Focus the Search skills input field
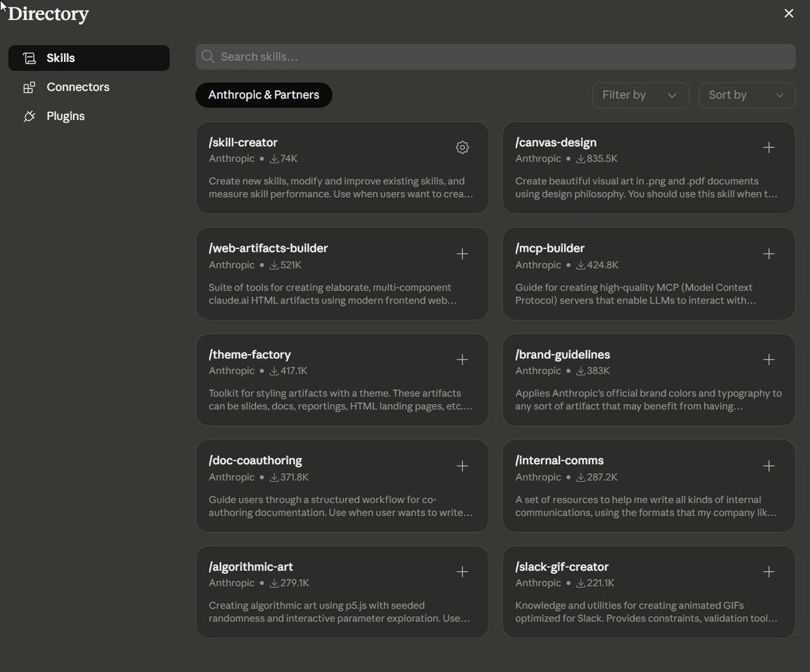Image resolution: width=810 pixels, height=672 pixels. [x=495, y=57]
